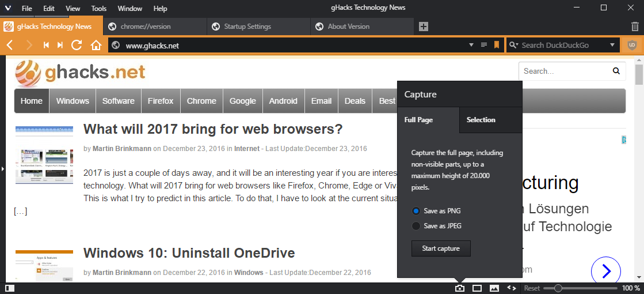Open the Chrome nav category
This screenshot has width=644, height=294.
[201, 101]
